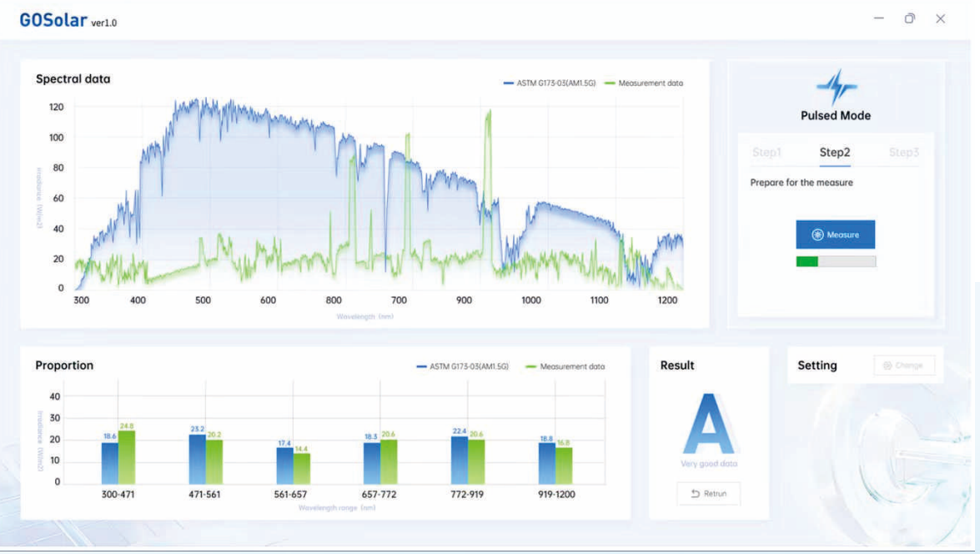
Task: Click the Retrun button under Result
Action: click(708, 494)
